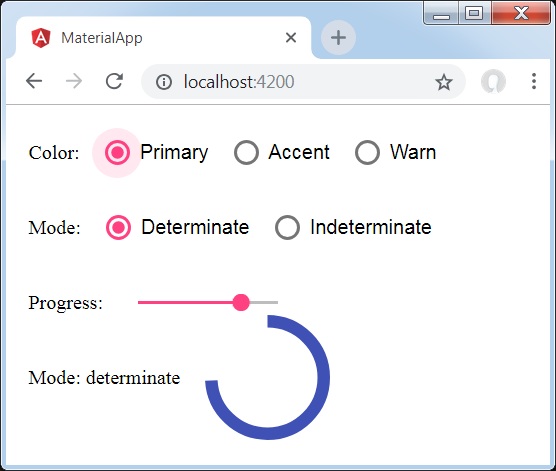Select the MaterialApp tab
Viewport: 556px width, 471px height.
163,38
